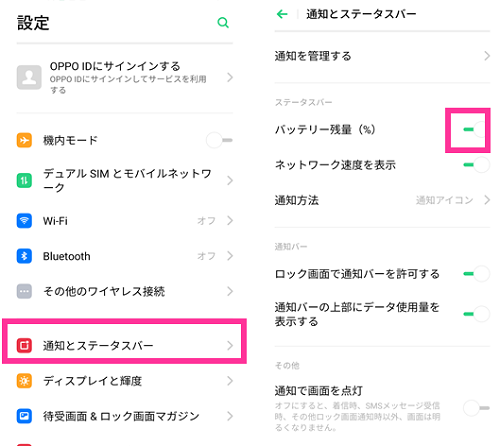Tap the orange airplane mode icon
Viewport: 500px width, 446px height.
pos(24,140)
